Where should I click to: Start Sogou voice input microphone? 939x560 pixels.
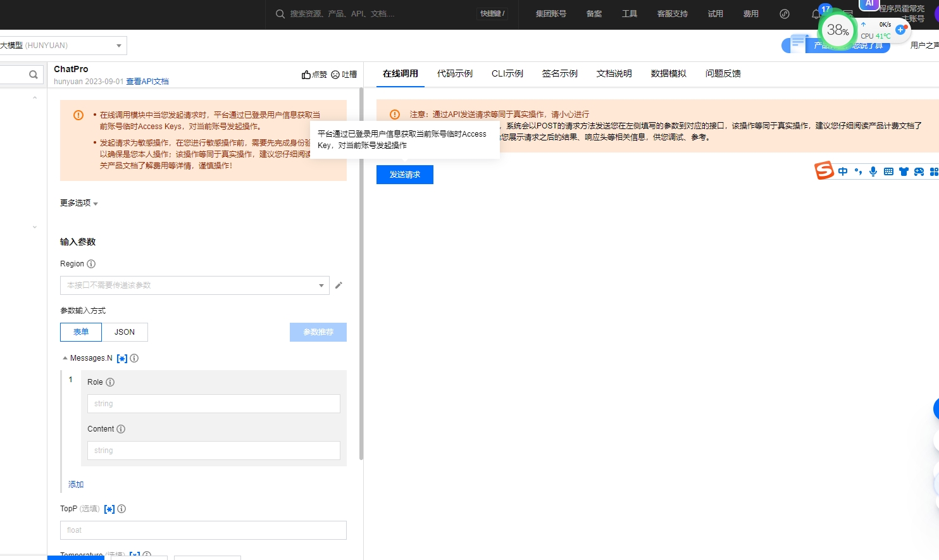coord(873,171)
